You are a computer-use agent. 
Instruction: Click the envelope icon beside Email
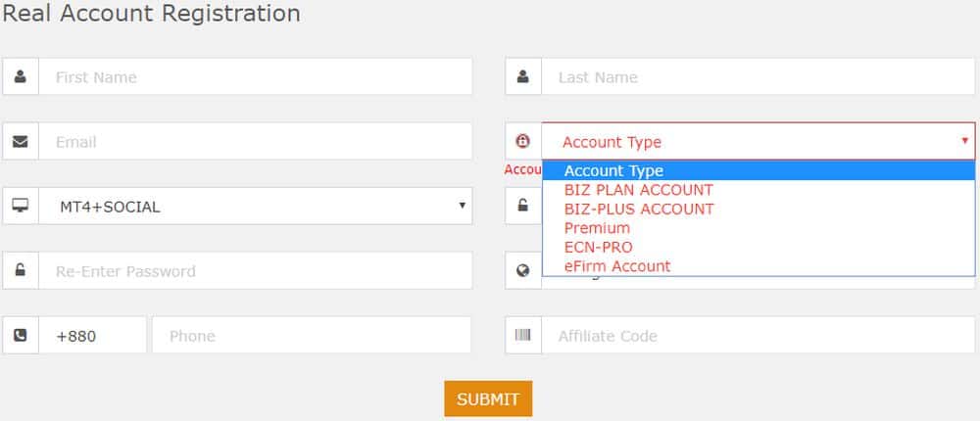21,141
